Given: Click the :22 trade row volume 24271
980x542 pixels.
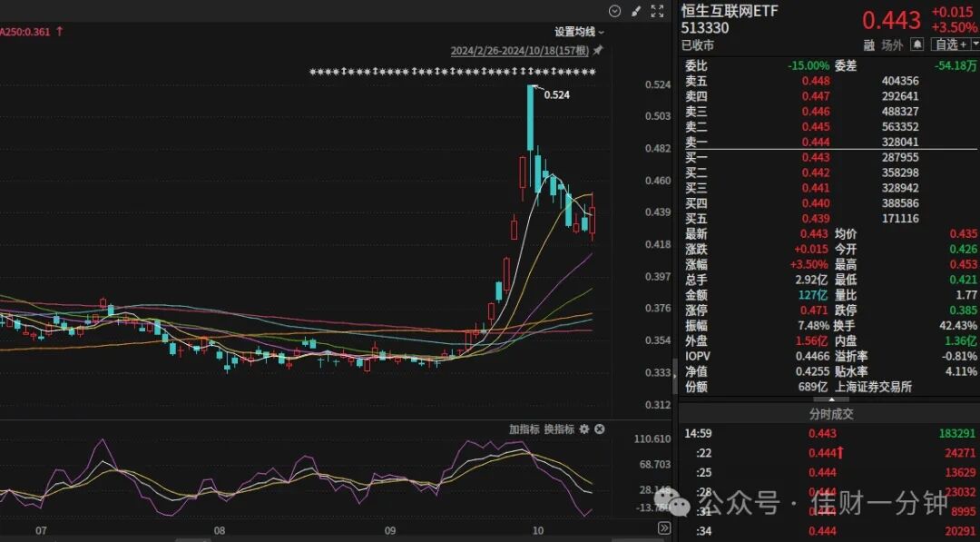Looking at the screenshot, I should tap(961, 453).
